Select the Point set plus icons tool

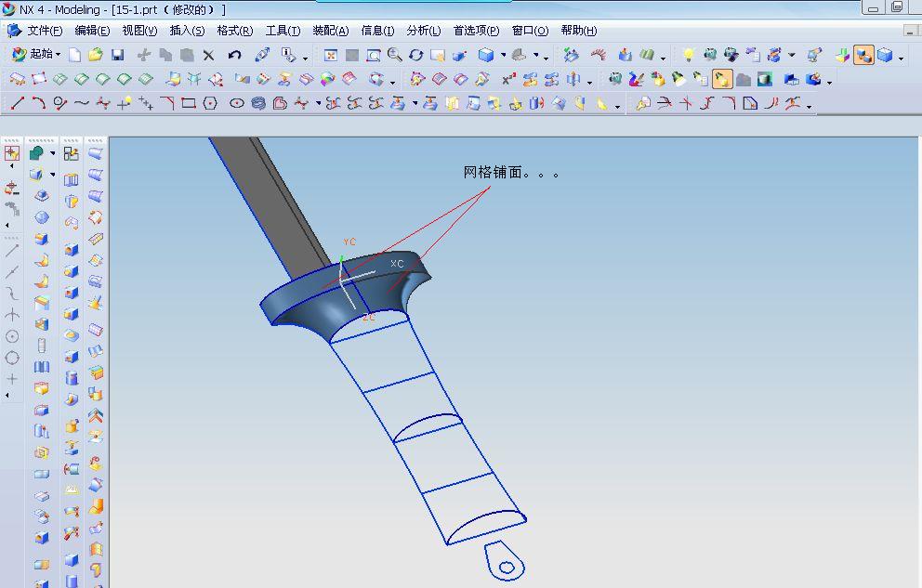click(x=145, y=103)
